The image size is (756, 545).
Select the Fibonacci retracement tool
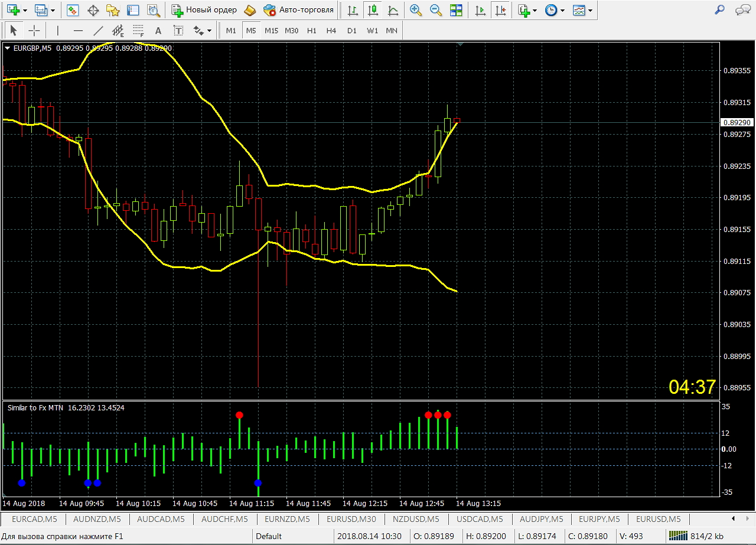[x=138, y=30]
